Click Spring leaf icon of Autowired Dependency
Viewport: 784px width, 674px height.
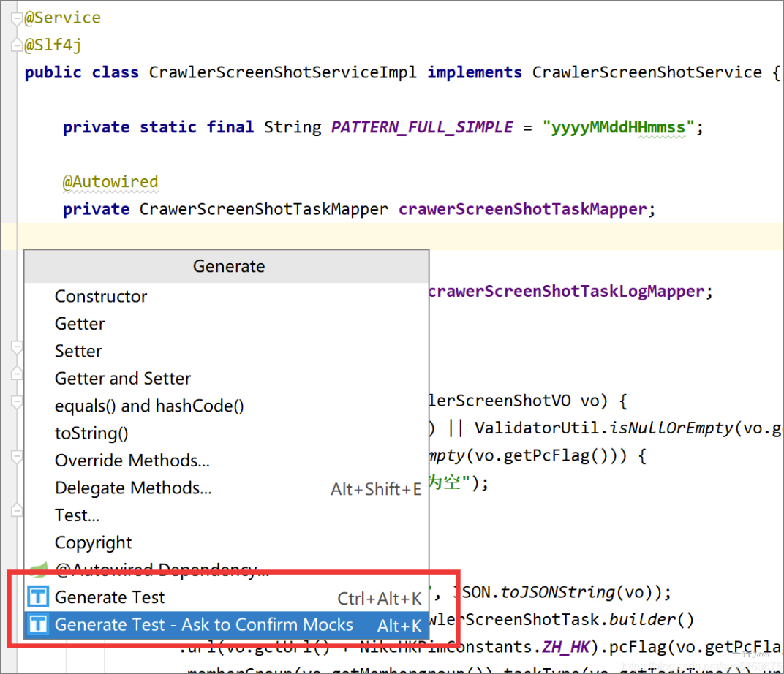pyautogui.click(x=39, y=569)
